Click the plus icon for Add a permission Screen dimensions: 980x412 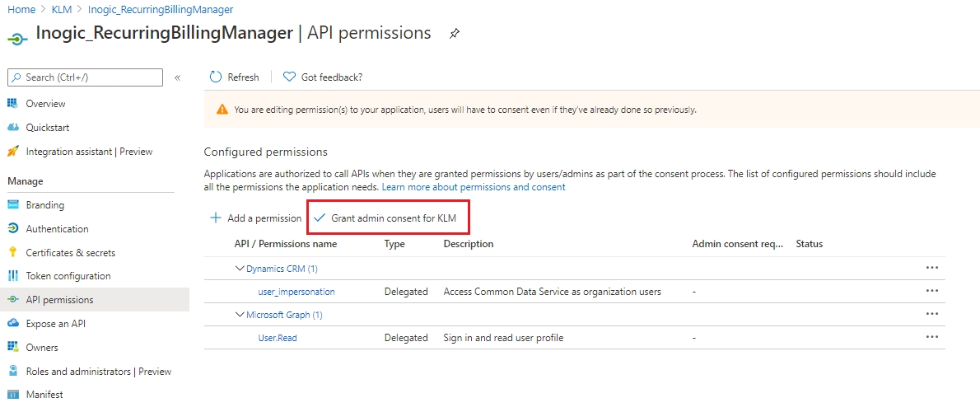click(x=216, y=218)
